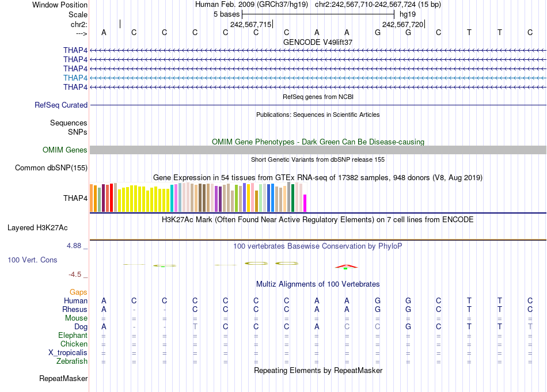547x392 pixels.
Task: Click the chr2:242,567,710-242,567,724 position text
Action: 378,5
